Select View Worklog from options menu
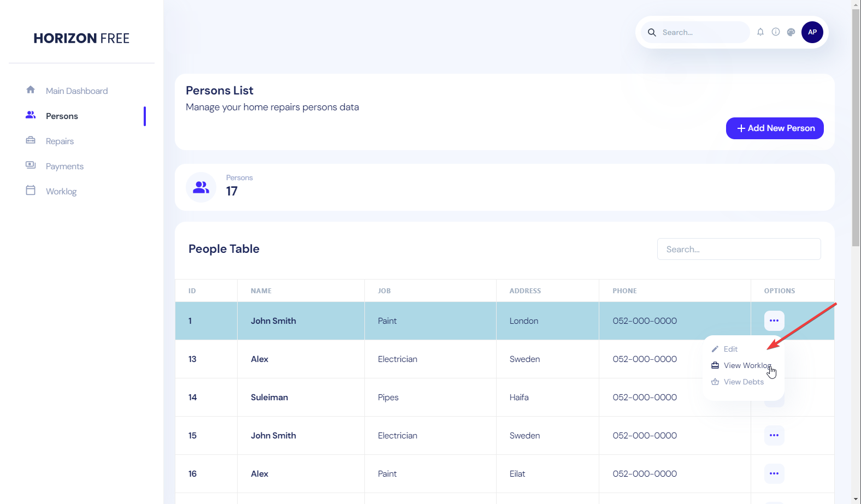The height and width of the screenshot is (504, 861). (747, 365)
